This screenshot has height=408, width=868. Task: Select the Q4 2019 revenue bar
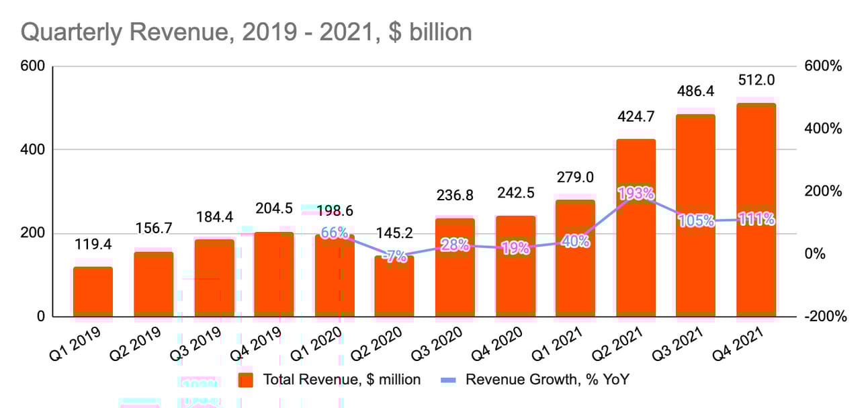(274, 274)
